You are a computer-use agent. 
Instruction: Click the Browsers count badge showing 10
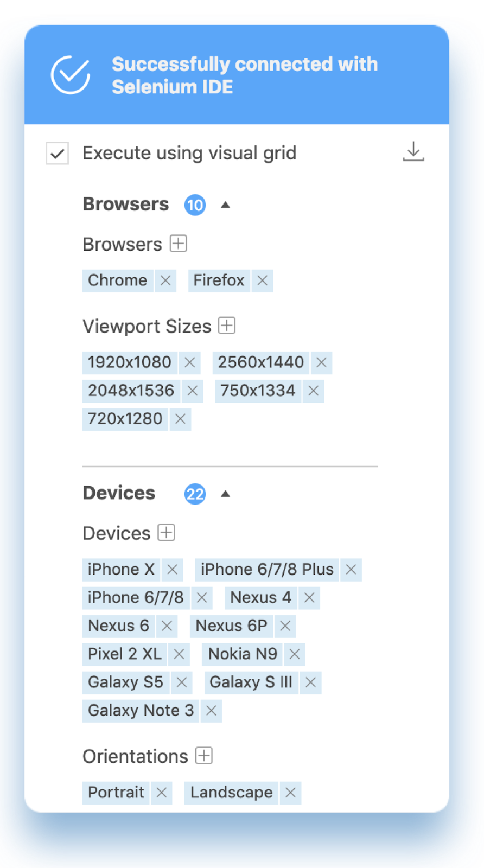195,205
